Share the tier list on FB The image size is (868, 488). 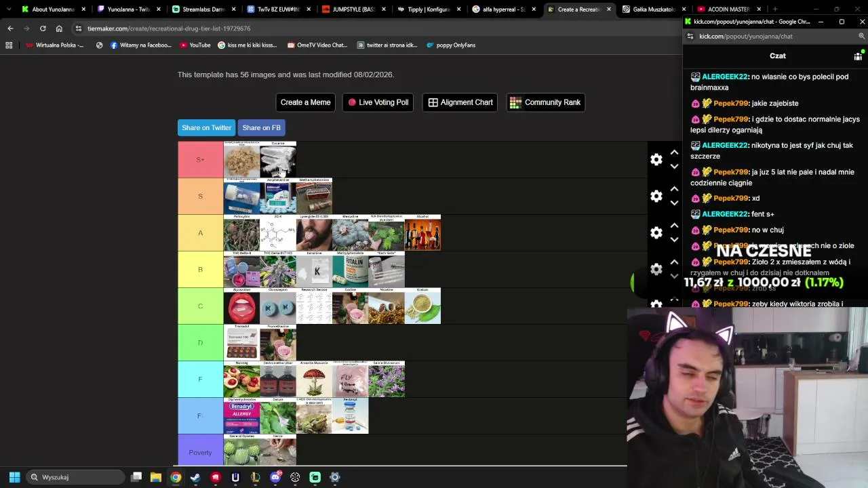pyautogui.click(x=261, y=127)
